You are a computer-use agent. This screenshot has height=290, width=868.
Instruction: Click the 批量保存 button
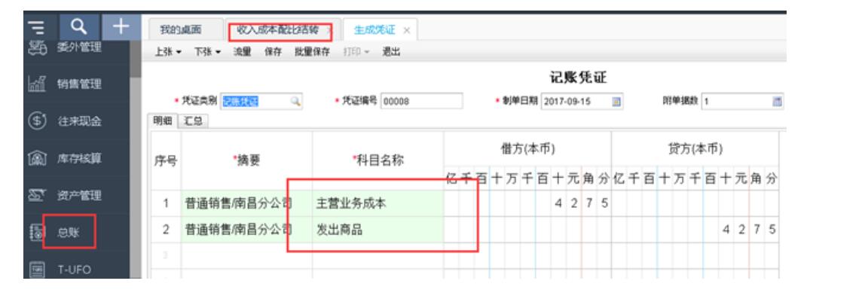[x=312, y=52]
